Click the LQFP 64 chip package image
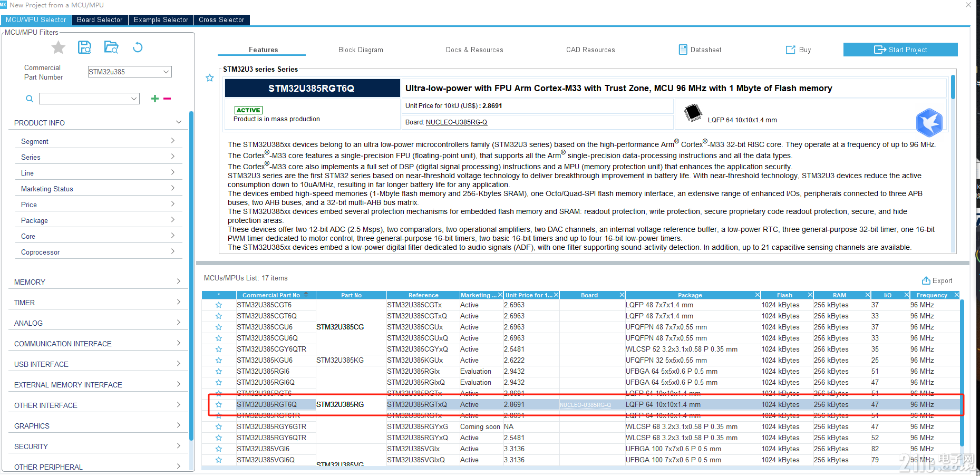The width and height of the screenshot is (980, 476). click(x=693, y=113)
